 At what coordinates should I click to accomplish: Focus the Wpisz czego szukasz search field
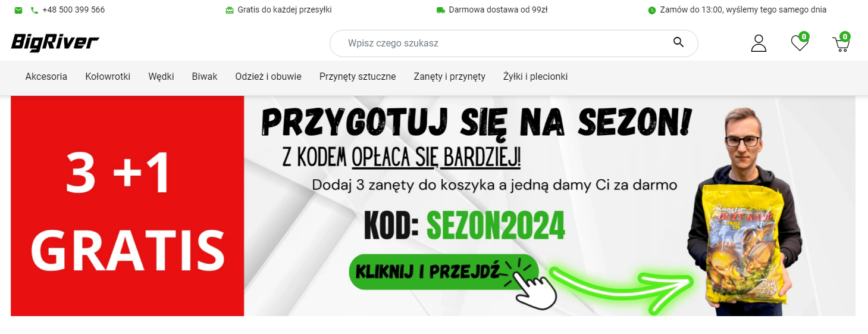pos(513,43)
